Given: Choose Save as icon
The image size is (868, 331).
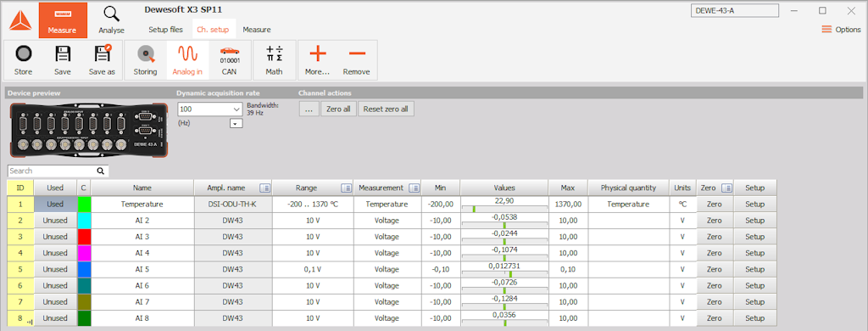Looking at the screenshot, I should pos(102,60).
